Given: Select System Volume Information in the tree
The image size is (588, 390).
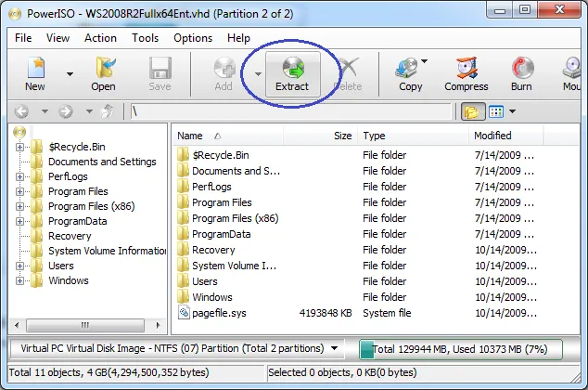Looking at the screenshot, I should [108, 251].
